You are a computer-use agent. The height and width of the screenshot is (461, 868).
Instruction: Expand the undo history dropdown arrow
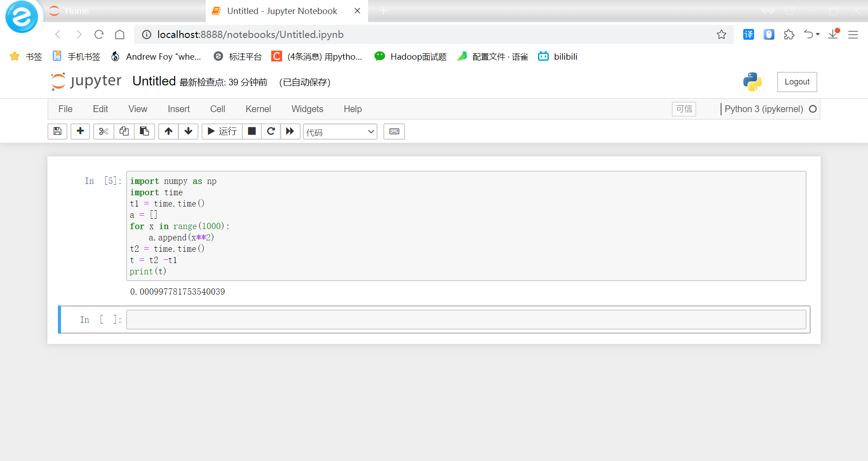coord(817,34)
